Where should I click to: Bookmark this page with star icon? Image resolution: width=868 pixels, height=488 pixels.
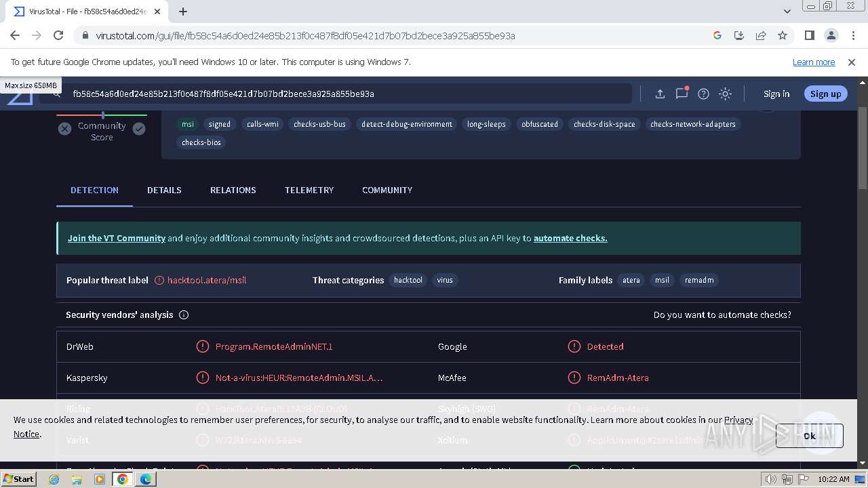[x=783, y=35]
